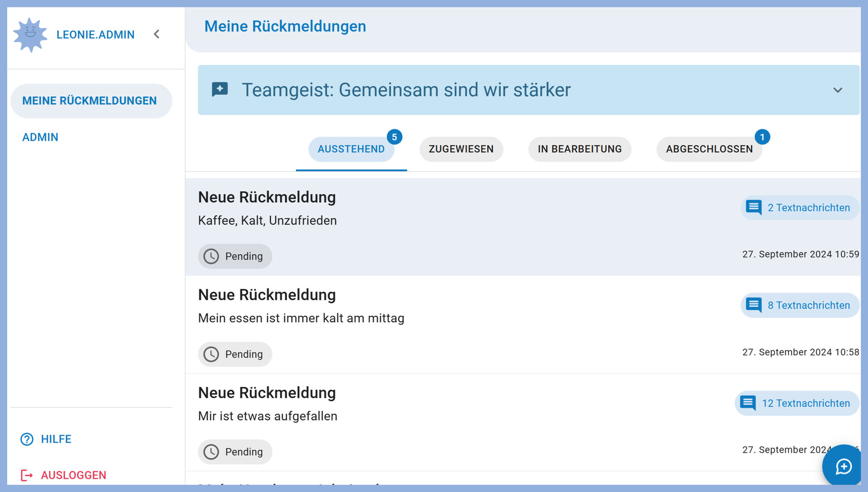
Task: Open the IN BEARBEITUNG tab
Action: click(x=579, y=149)
